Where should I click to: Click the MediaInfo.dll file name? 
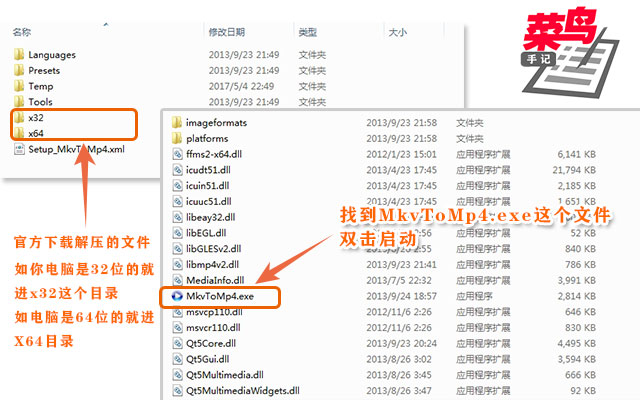coord(215,280)
